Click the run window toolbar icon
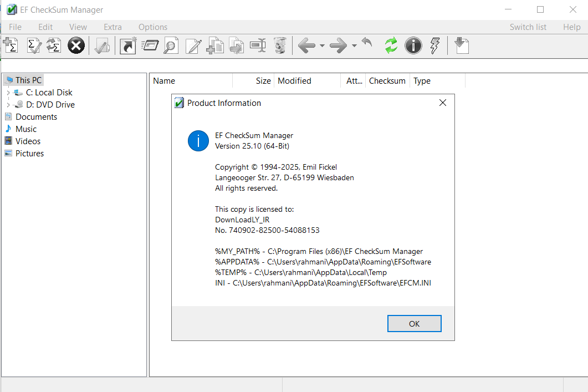The image size is (588, 392). point(150,45)
